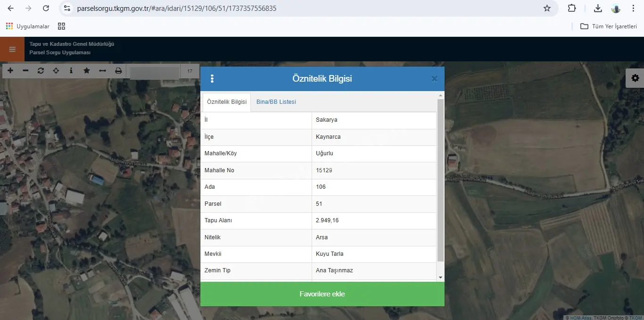The image size is (644, 320).
Task: Go back in browser history
Action: coord(11,8)
